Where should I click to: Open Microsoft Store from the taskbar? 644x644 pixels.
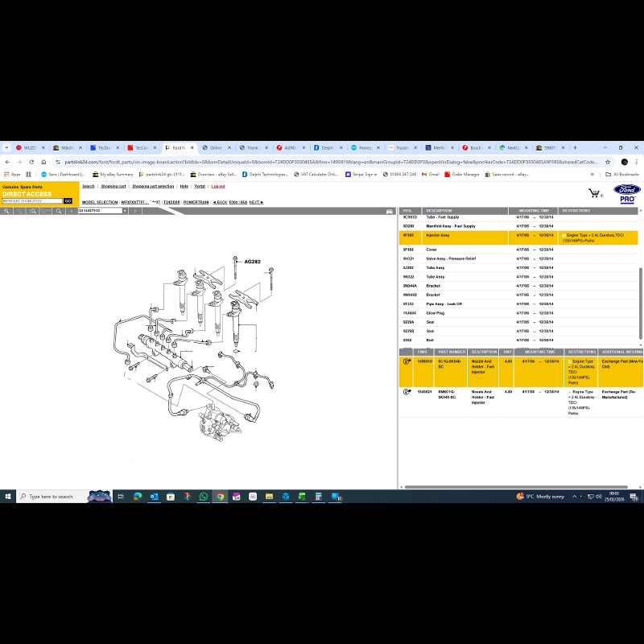click(x=171, y=497)
